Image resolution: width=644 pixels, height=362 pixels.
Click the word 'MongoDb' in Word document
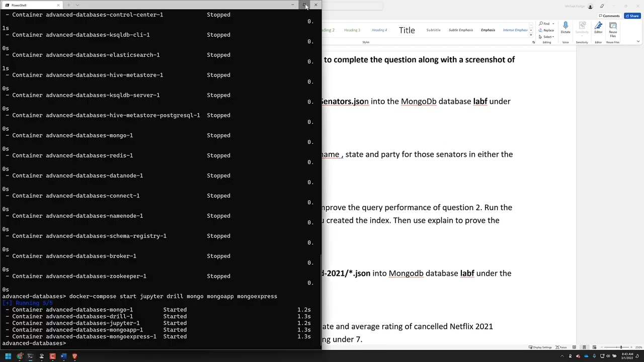click(419, 102)
